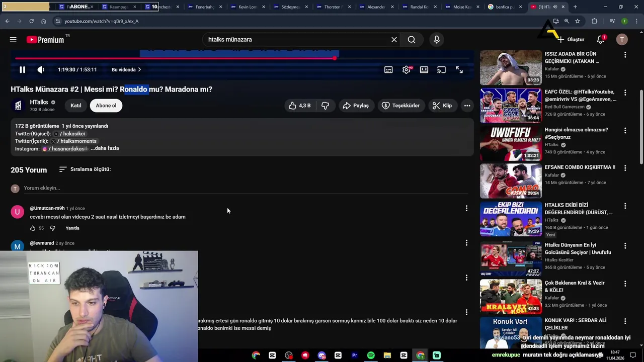This screenshot has height=362, width=644.
Task: Like the video with thumbs up
Action: (300, 106)
